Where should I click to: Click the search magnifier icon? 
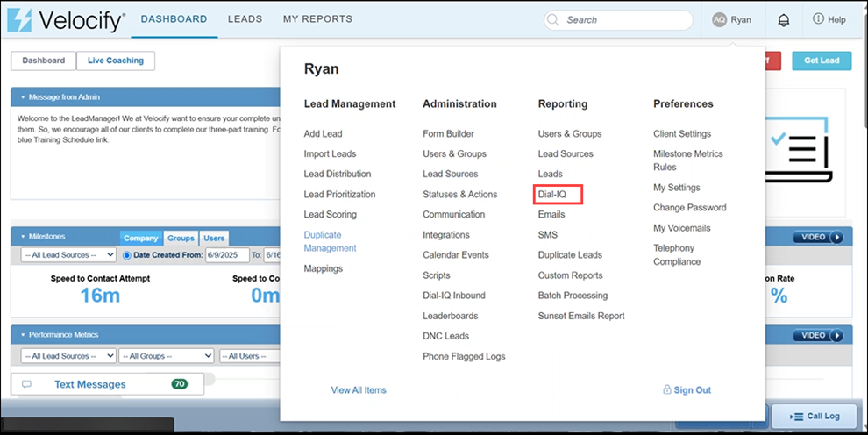(x=552, y=20)
